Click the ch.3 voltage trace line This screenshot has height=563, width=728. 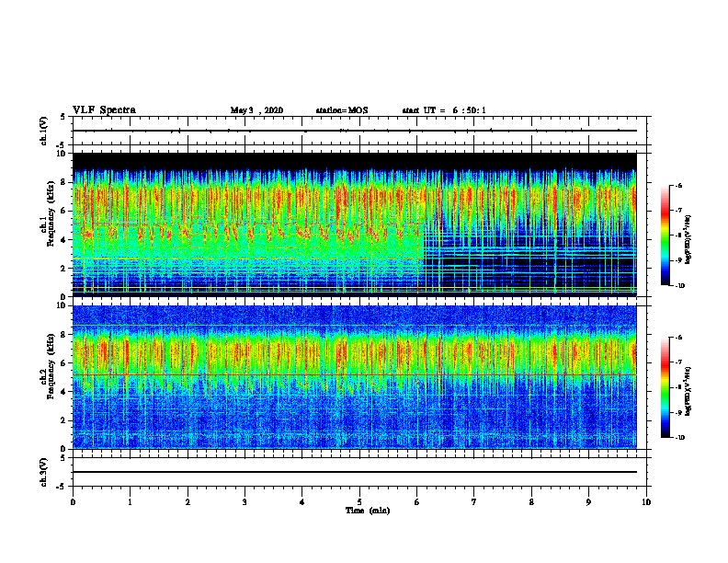pos(355,472)
